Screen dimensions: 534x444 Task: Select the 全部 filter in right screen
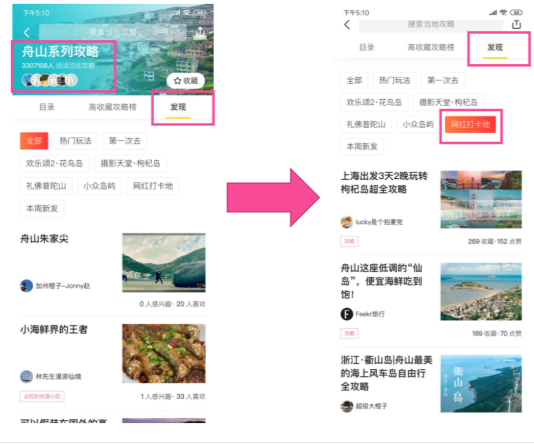click(x=354, y=80)
